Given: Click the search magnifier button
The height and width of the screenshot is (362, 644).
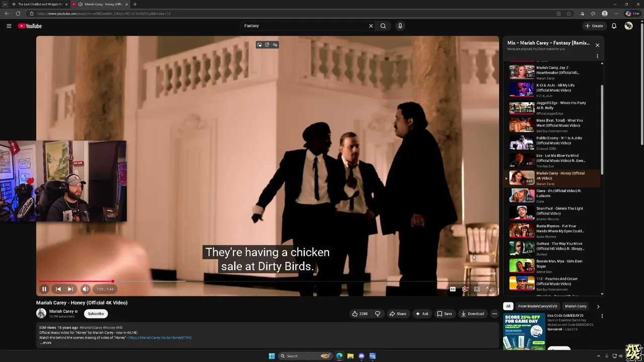Looking at the screenshot, I should click(x=383, y=26).
